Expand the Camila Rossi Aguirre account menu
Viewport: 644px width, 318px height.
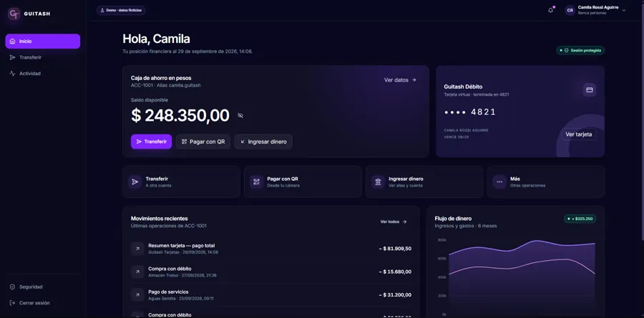coord(595,10)
